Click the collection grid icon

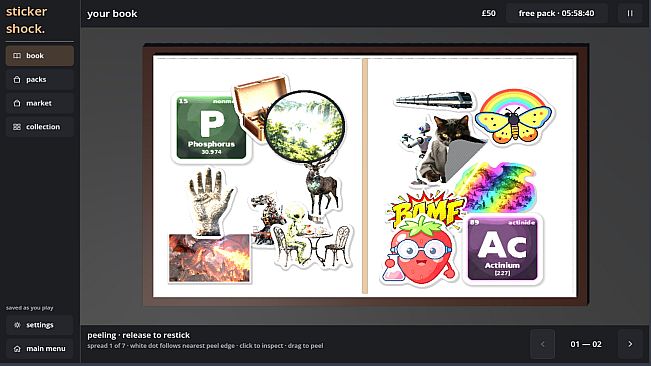click(x=17, y=127)
